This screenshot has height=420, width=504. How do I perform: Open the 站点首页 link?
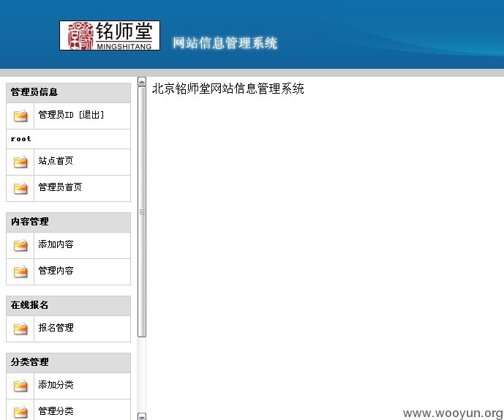pyautogui.click(x=56, y=160)
